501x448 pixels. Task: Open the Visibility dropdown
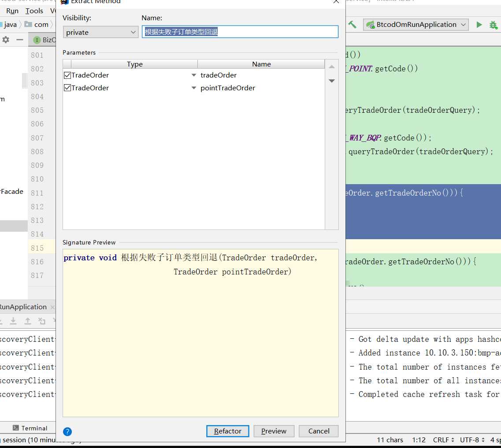(100, 32)
